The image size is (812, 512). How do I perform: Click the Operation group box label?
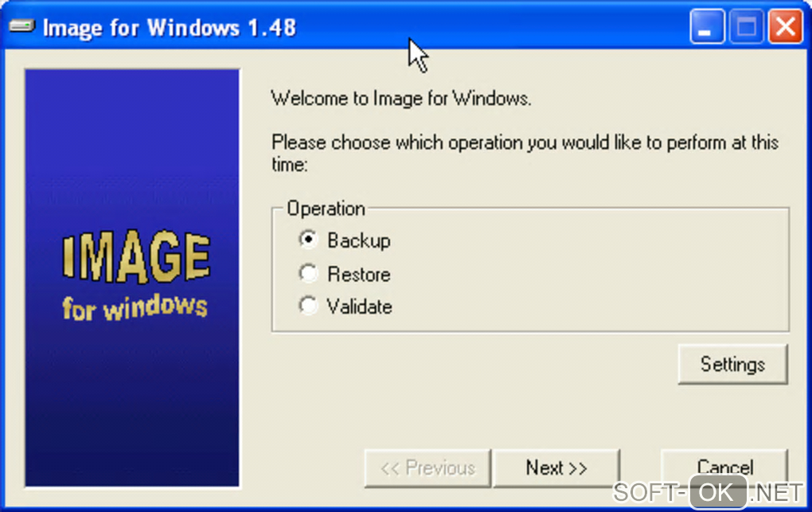(326, 209)
